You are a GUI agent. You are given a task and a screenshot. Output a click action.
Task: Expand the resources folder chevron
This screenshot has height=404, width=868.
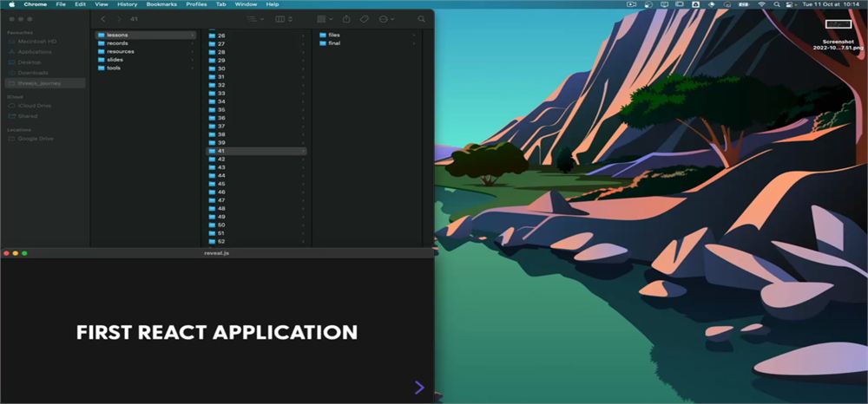click(x=192, y=51)
